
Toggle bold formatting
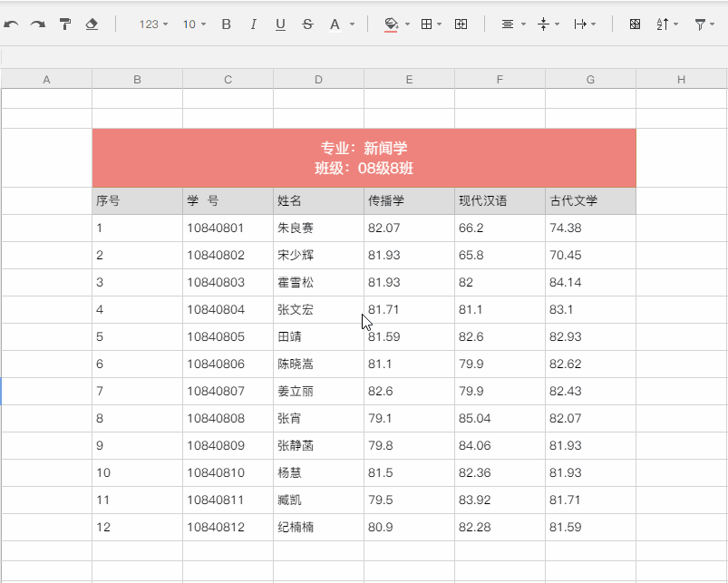point(226,24)
